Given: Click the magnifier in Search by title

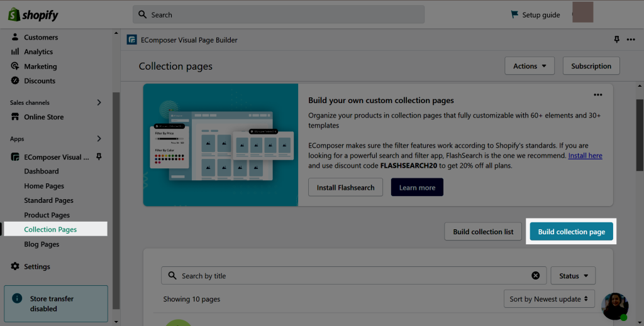Looking at the screenshot, I should coord(172,276).
